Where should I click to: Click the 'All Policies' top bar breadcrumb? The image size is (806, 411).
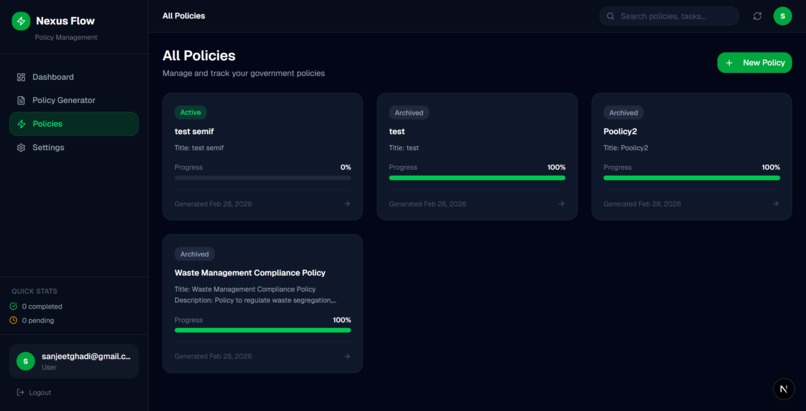coord(184,16)
